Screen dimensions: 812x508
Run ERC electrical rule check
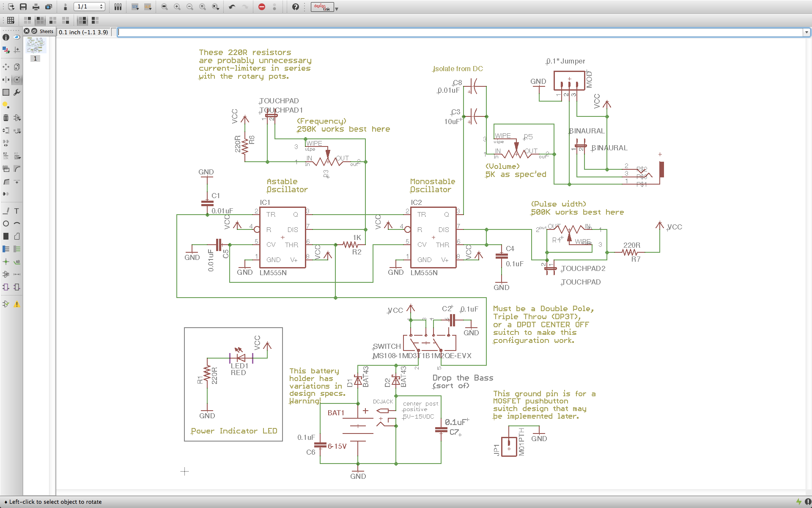(6, 304)
